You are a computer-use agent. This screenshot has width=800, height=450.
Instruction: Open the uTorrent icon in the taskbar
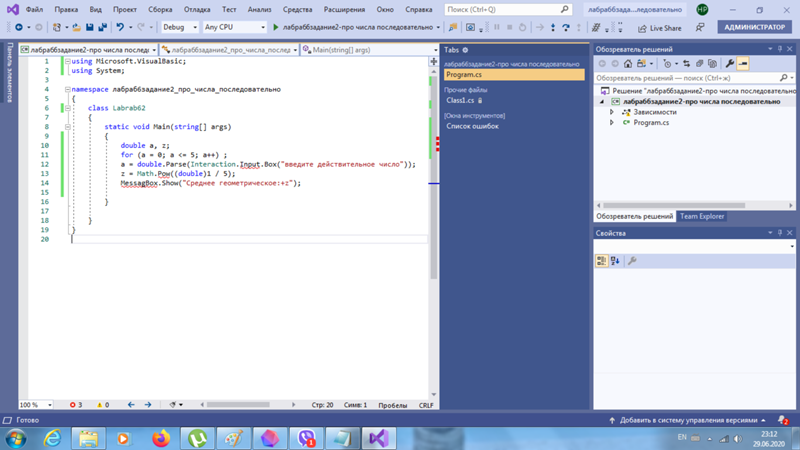198,438
